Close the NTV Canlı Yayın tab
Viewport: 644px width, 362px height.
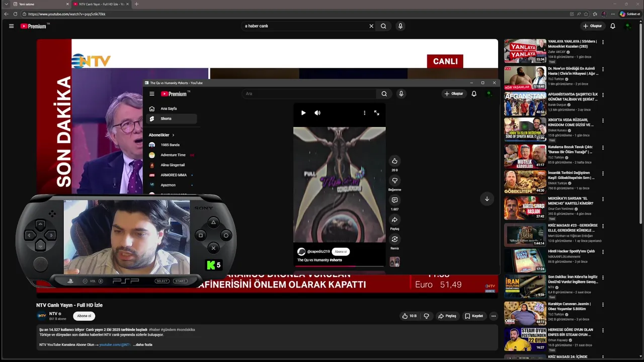pyautogui.click(x=127, y=4)
